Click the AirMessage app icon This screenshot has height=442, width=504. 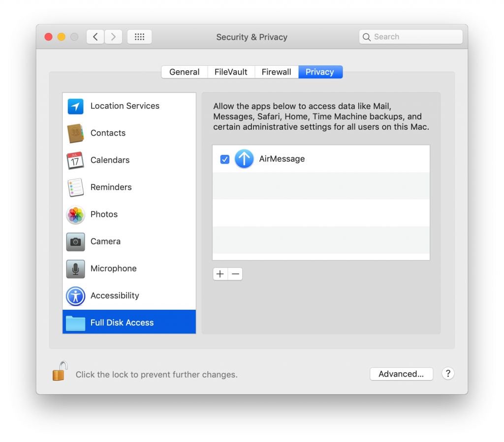(x=244, y=159)
